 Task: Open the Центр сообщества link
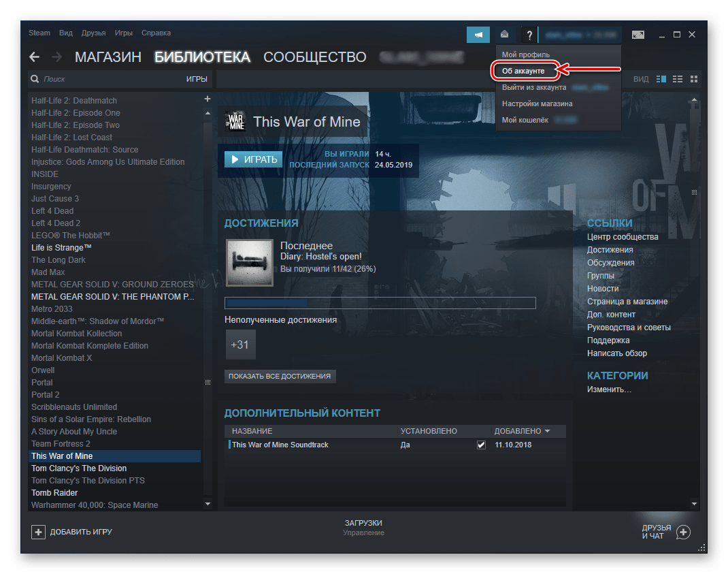[x=623, y=237]
